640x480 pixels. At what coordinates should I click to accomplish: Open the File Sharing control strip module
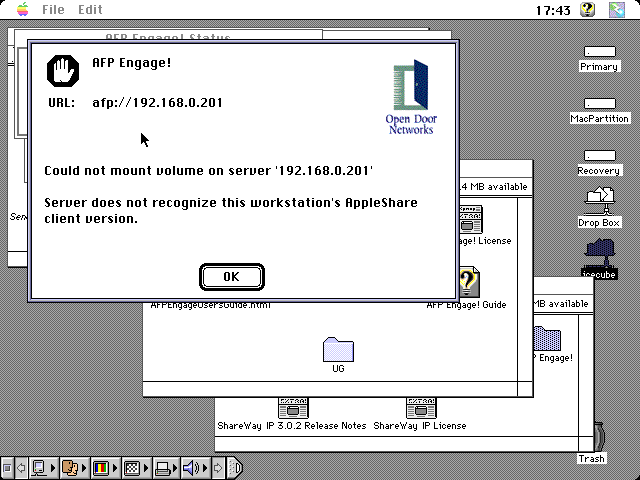point(74,468)
